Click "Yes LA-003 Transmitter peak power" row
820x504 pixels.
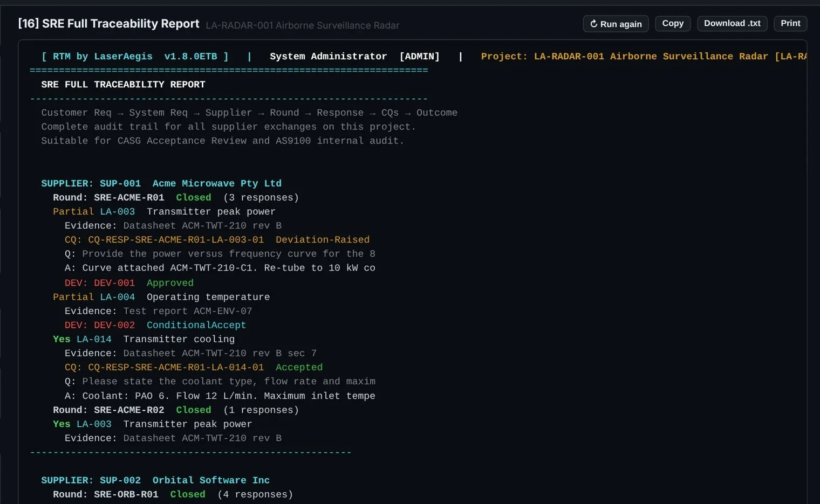pyautogui.click(x=152, y=424)
